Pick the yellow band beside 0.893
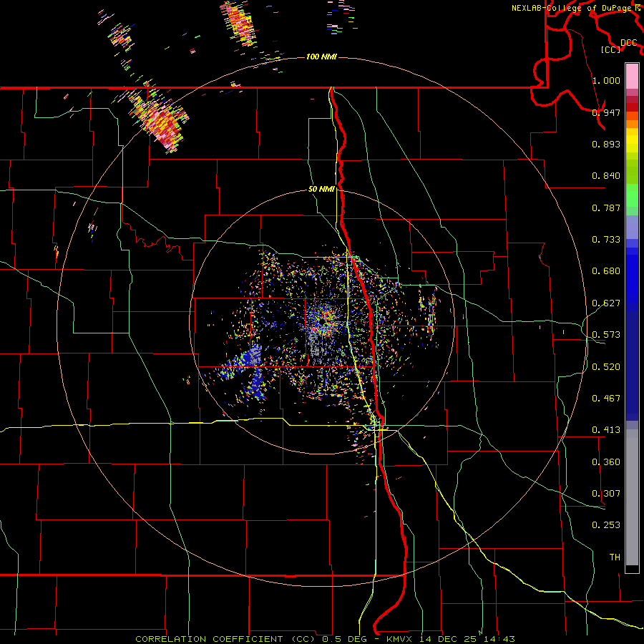Screen dimensions: 644x644 click(x=632, y=144)
